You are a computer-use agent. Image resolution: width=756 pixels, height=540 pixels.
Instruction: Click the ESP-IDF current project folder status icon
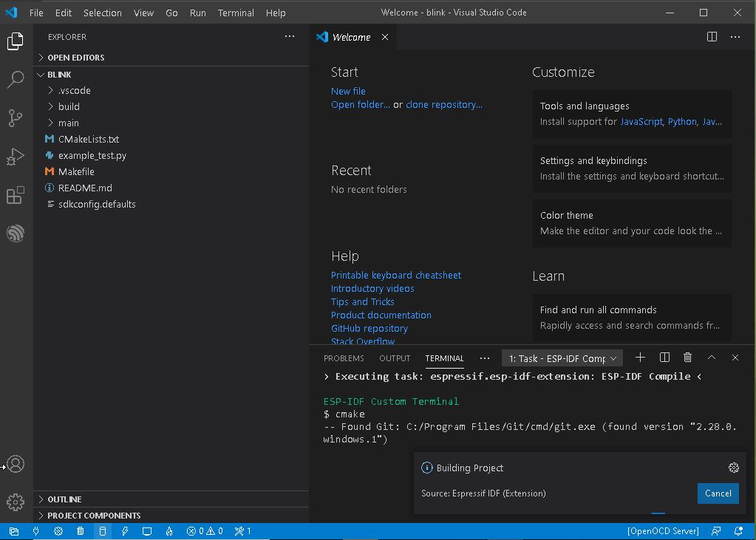point(14,531)
